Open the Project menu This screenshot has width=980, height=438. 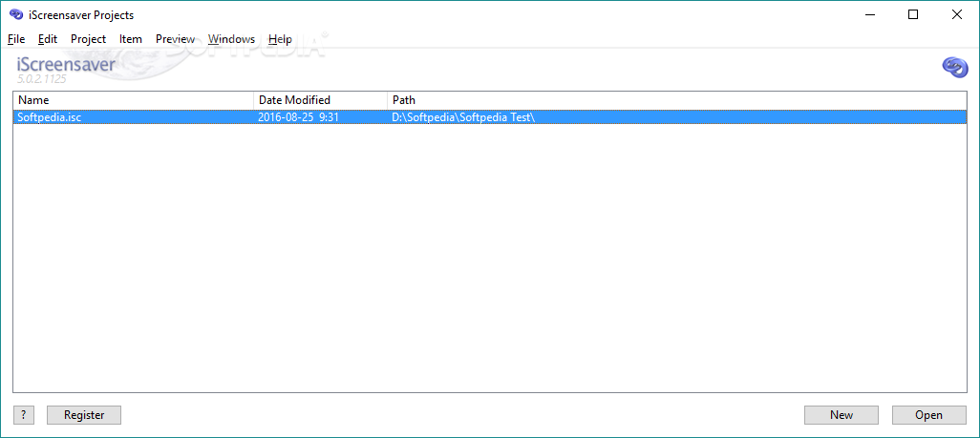(x=88, y=39)
